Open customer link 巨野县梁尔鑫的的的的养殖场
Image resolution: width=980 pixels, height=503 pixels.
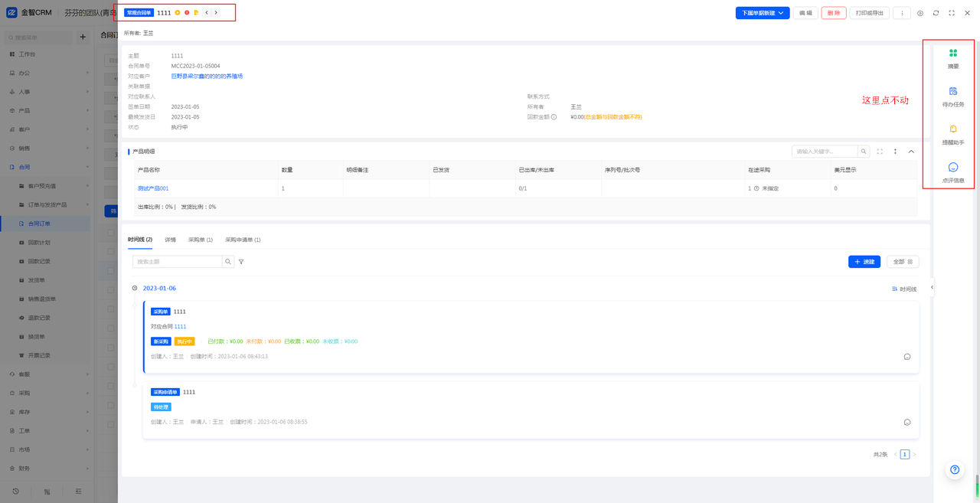207,77
